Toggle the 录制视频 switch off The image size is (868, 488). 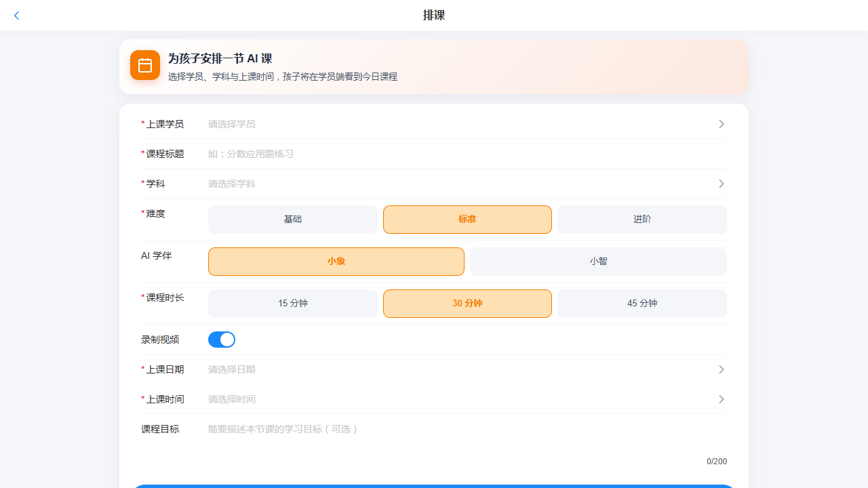(x=222, y=340)
